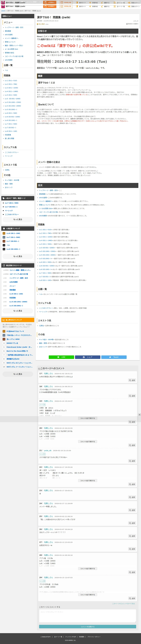Open the >>20 anchor in comment 21
This screenshot has height=644, width=141.
42,454
